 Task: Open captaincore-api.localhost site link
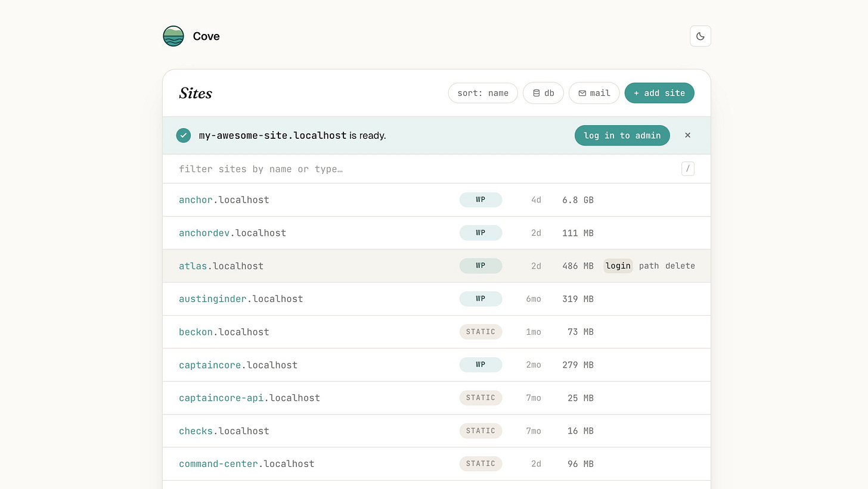click(x=249, y=398)
